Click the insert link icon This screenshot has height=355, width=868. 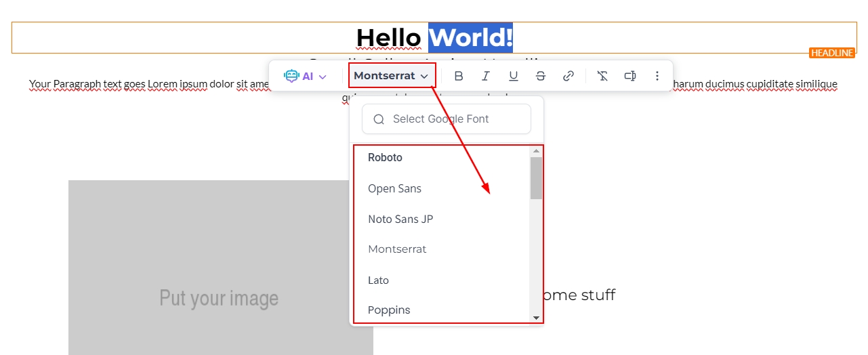[569, 76]
